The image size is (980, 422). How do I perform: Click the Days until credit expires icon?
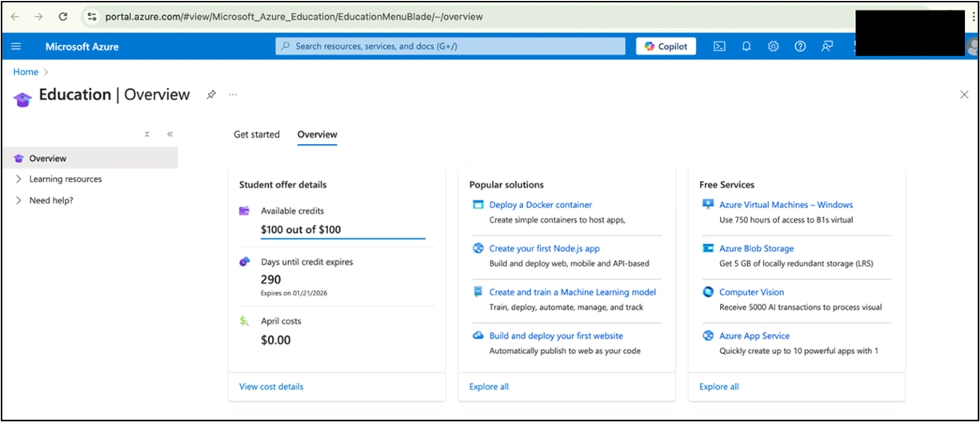[245, 262]
